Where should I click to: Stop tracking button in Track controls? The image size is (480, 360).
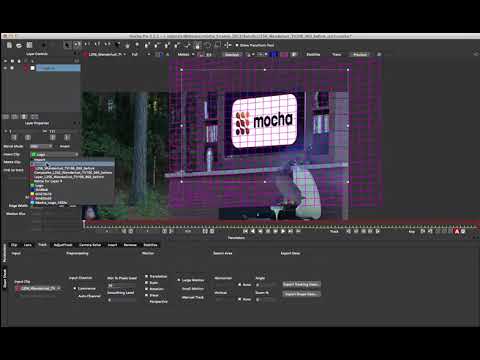(x=363, y=231)
